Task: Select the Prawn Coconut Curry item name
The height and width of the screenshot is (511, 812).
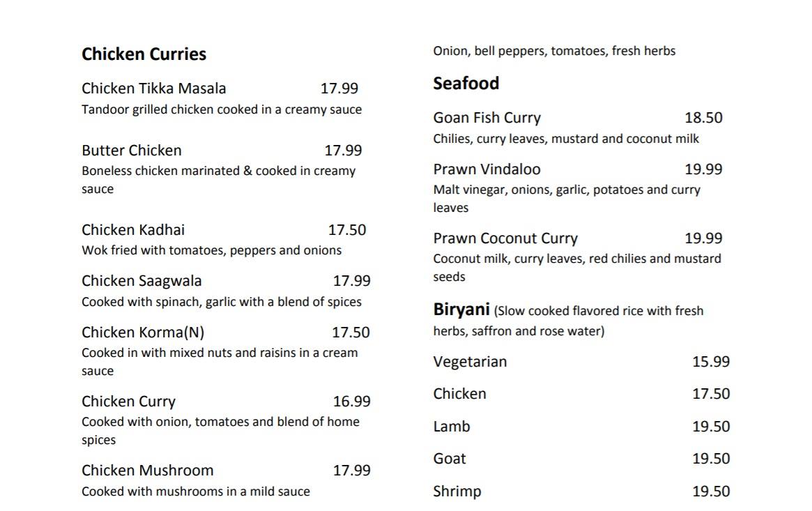Action: coord(505,238)
